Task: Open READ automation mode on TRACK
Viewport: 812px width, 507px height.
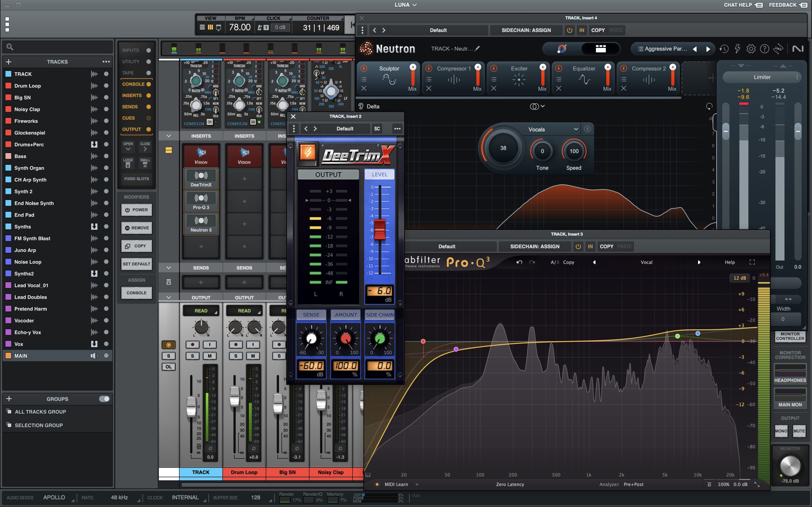Action: (201, 311)
